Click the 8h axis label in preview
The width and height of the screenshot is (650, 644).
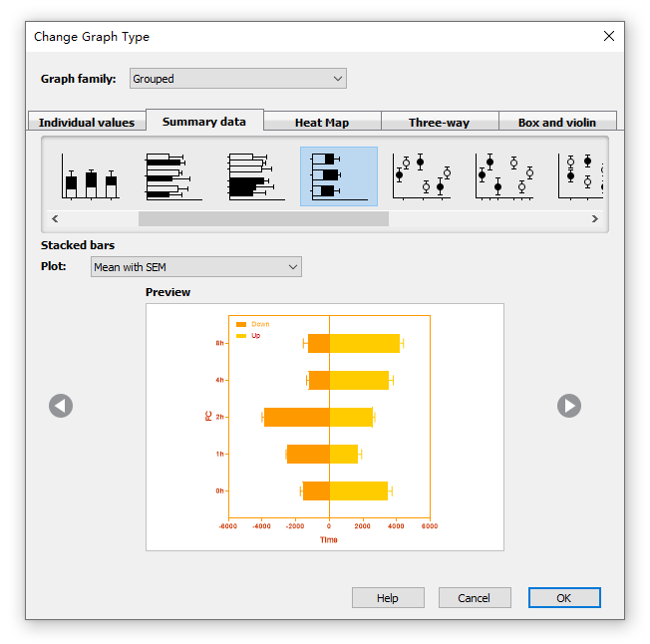[219, 343]
